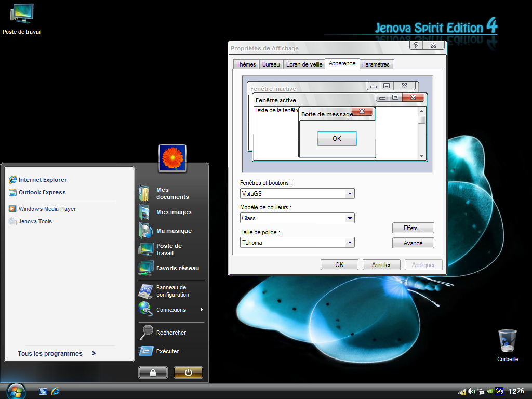Expand Tous les programmes
Image resolution: width=532 pixels, height=399 pixels.
coord(57,353)
